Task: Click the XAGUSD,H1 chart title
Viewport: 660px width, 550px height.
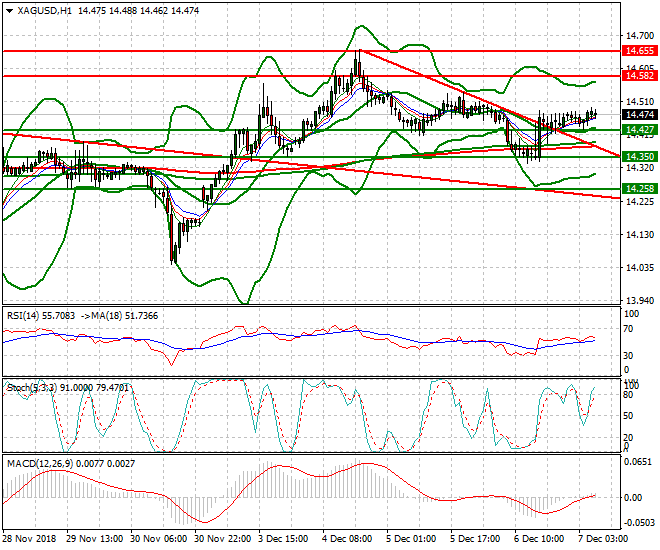Action: (x=44, y=11)
